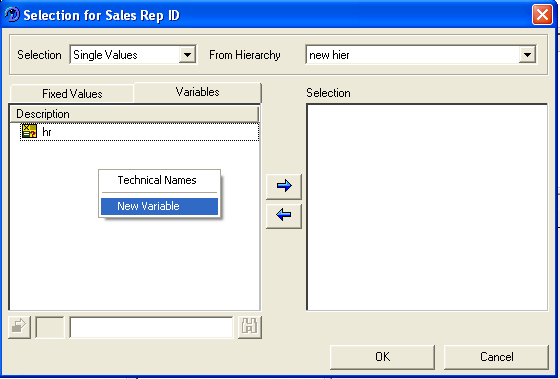This screenshot has width=560, height=379.
Task: Click the left arrow to remove from selection
Action: click(x=284, y=215)
